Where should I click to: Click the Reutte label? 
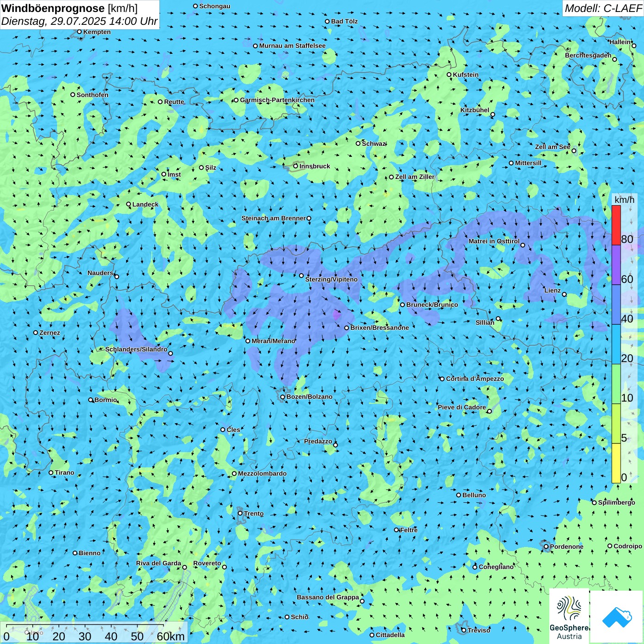pos(174,102)
